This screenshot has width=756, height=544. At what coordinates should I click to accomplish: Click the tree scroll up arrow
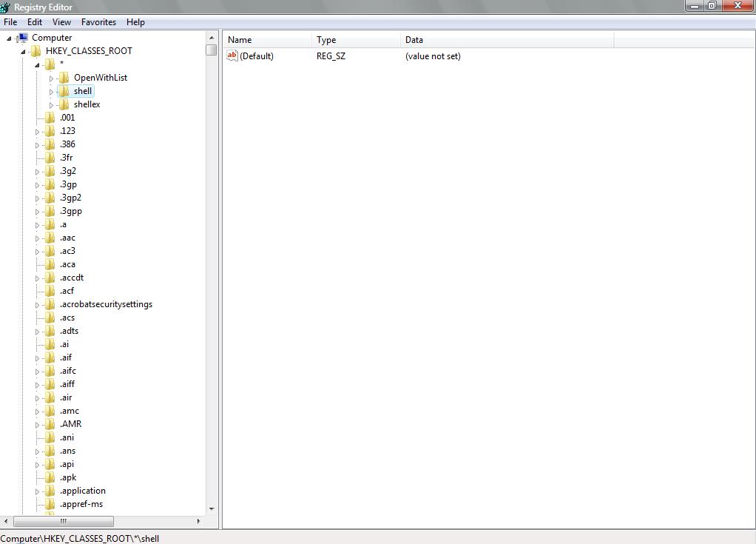(x=211, y=38)
